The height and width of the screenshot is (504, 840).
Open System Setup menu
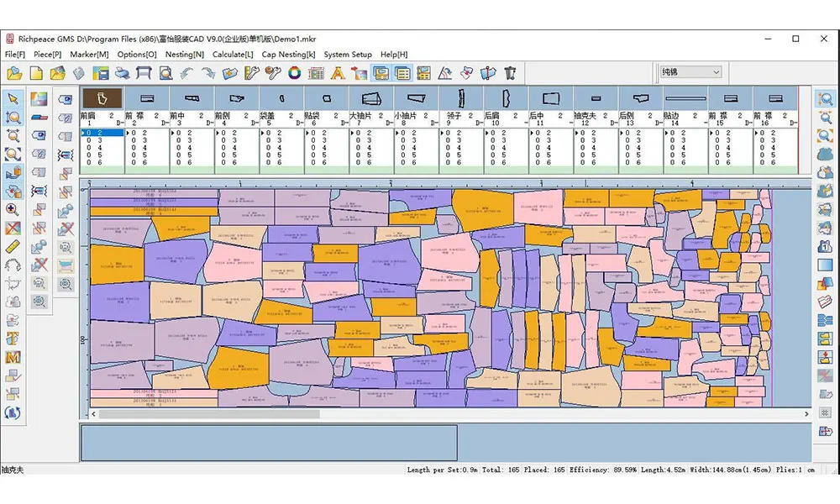[x=348, y=55]
